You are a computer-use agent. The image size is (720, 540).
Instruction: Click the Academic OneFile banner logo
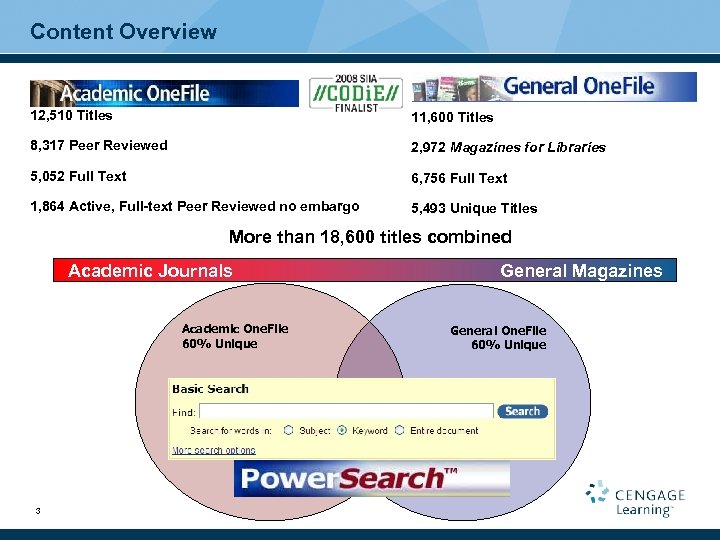coord(164,94)
